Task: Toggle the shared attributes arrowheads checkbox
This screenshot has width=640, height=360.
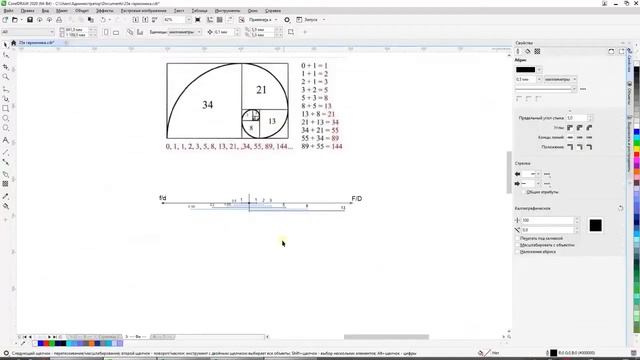Action: click(523, 192)
